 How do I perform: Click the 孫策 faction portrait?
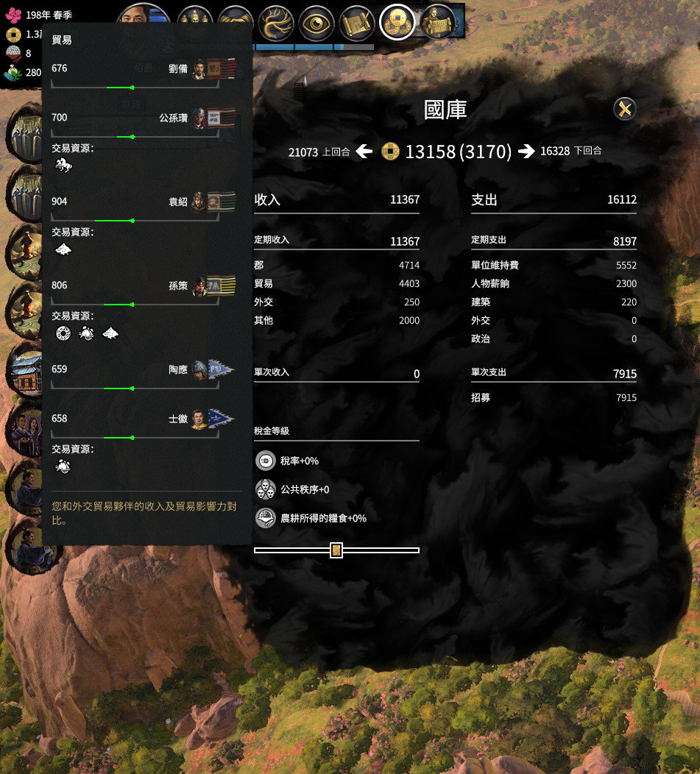[x=199, y=285]
